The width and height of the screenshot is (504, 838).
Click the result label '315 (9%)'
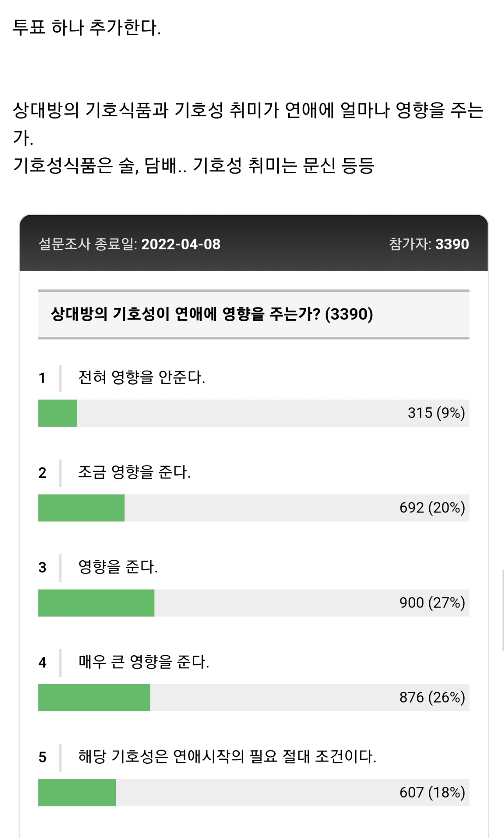[x=436, y=413]
